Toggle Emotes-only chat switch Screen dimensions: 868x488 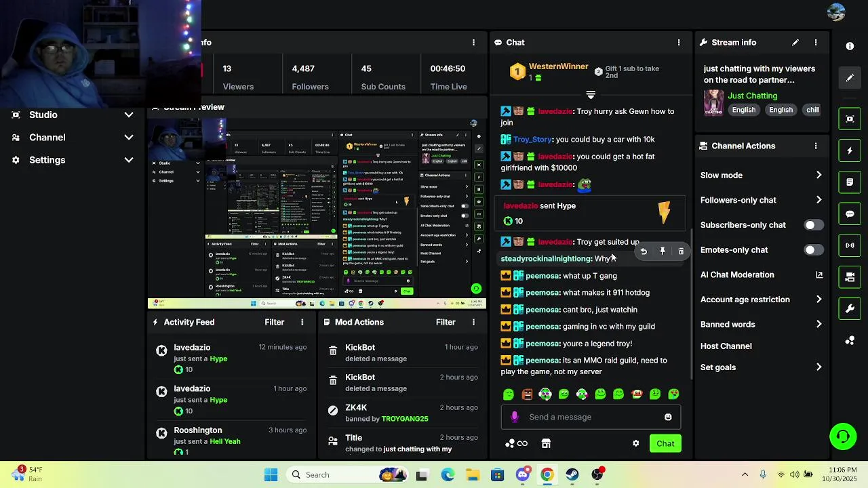click(x=813, y=250)
